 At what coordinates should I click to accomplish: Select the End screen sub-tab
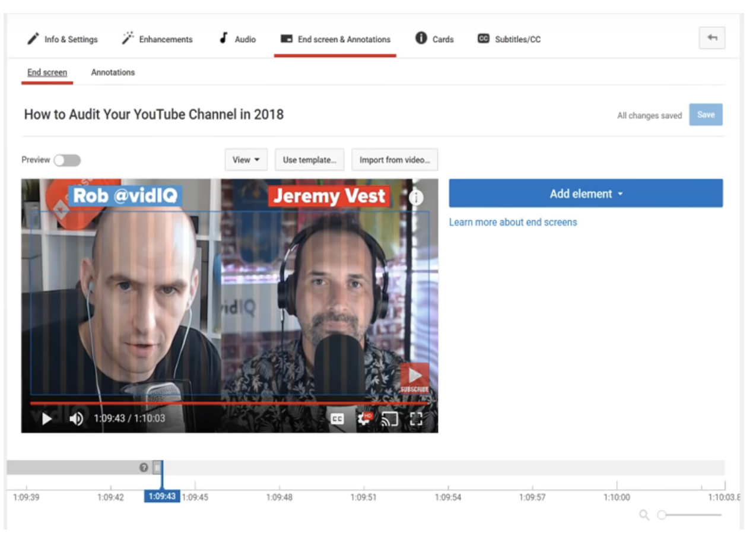click(47, 72)
